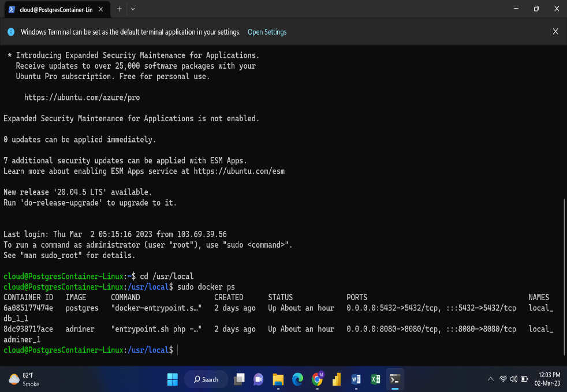Viewport: 567px width, 392px height.
Task: Click the 'New release 20.04.5 LTS available' line
Action: (x=78, y=192)
